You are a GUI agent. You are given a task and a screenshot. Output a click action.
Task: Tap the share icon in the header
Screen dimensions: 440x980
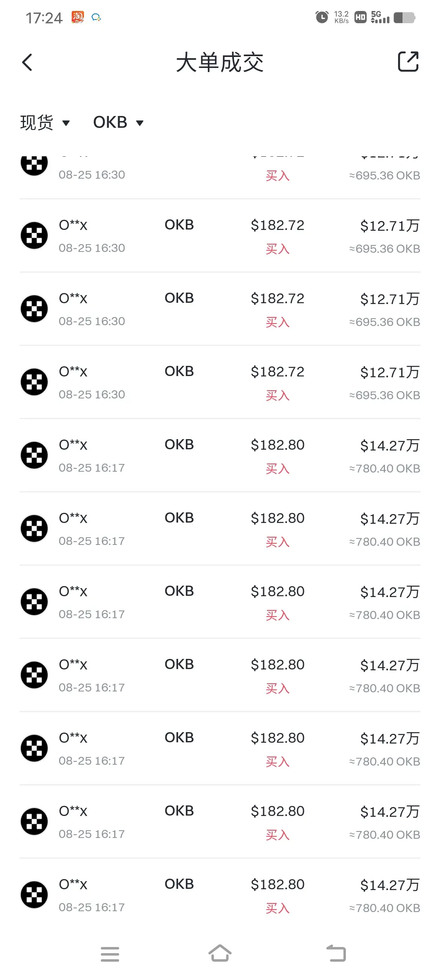tap(408, 61)
